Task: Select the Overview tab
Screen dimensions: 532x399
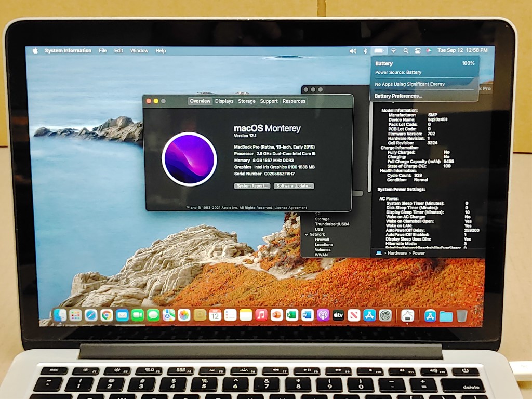Action: [x=200, y=101]
